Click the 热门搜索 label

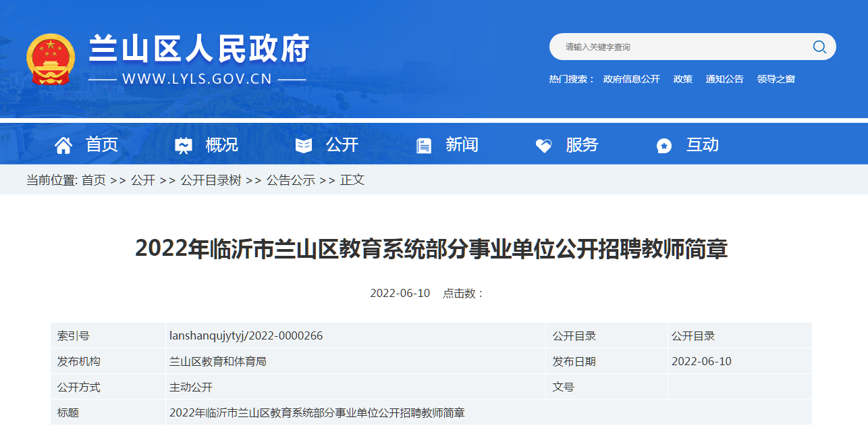coord(572,79)
